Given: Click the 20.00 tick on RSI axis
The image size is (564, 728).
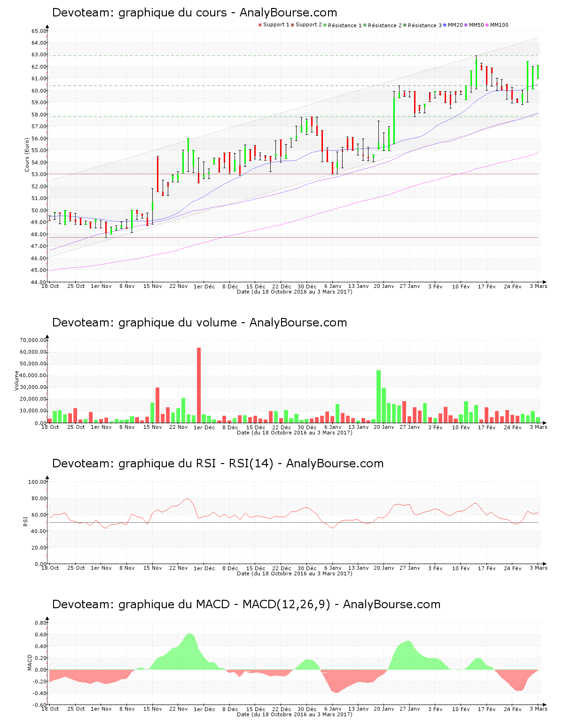Looking at the screenshot, I should click(x=39, y=548).
